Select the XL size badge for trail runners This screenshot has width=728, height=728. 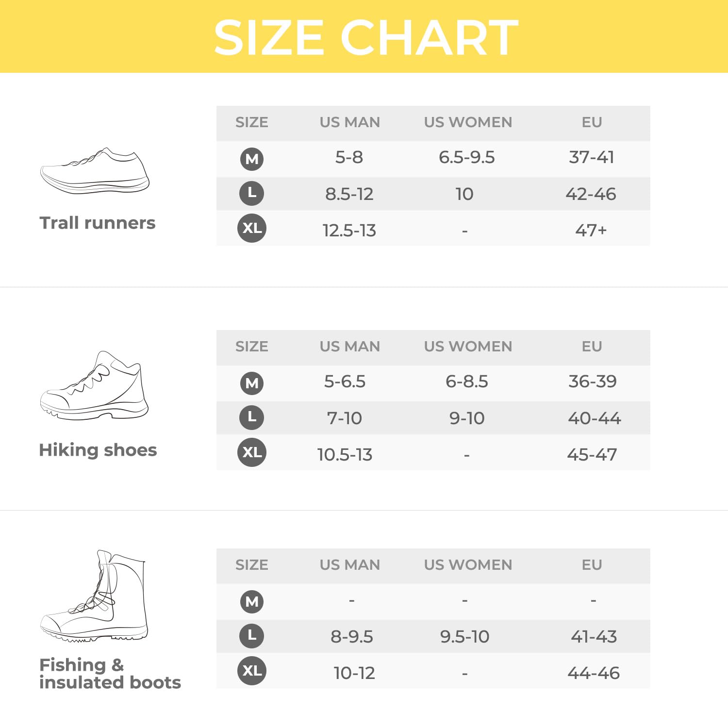252,228
